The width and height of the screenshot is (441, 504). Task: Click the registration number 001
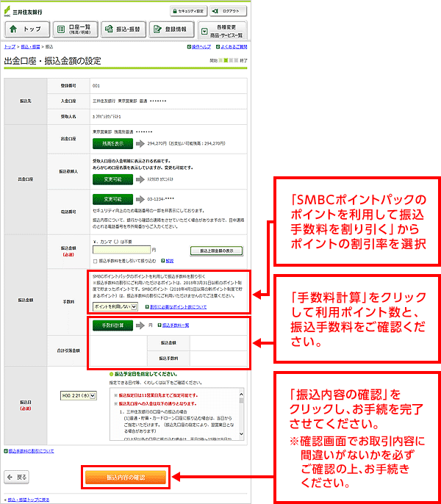[x=96, y=86]
